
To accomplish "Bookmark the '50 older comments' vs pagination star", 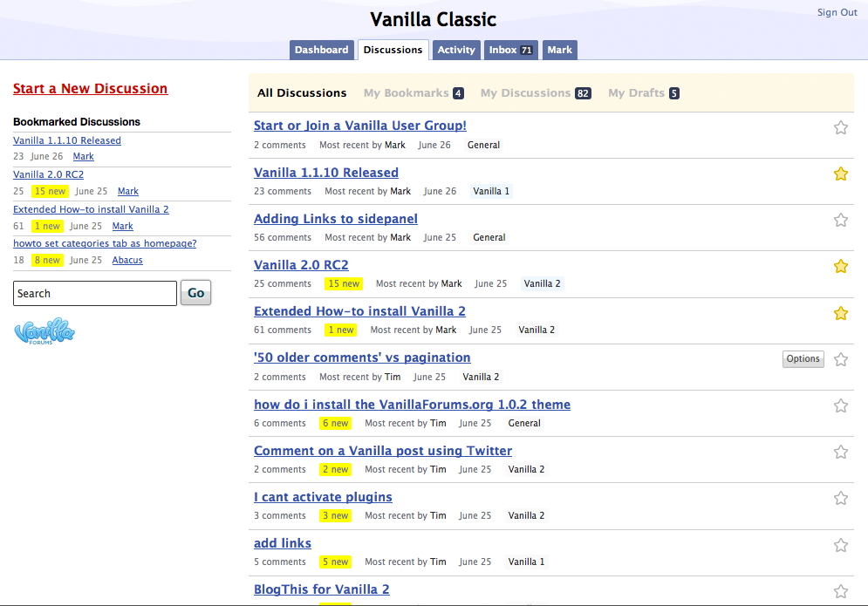I will [x=840, y=359].
